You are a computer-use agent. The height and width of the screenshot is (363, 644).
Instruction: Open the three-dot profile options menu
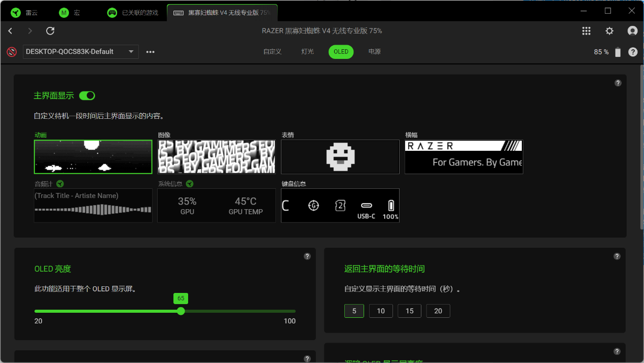pos(150,52)
